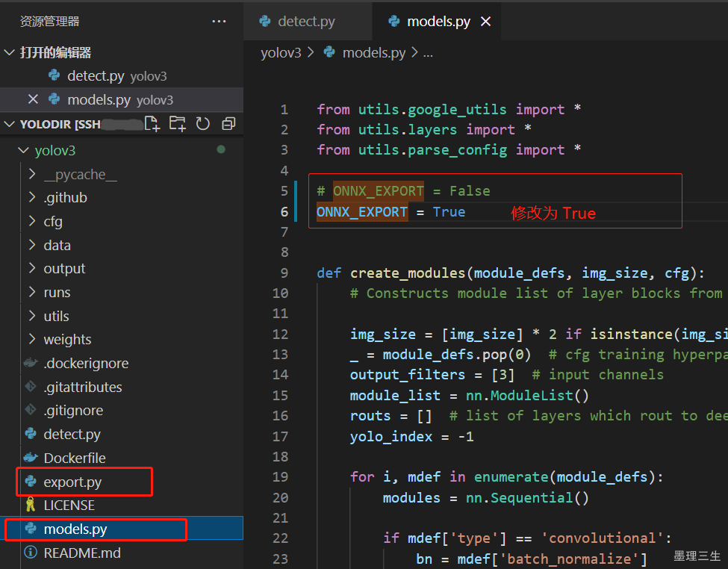Open the LICENSE file
The height and width of the screenshot is (569, 728).
click(69, 506)
